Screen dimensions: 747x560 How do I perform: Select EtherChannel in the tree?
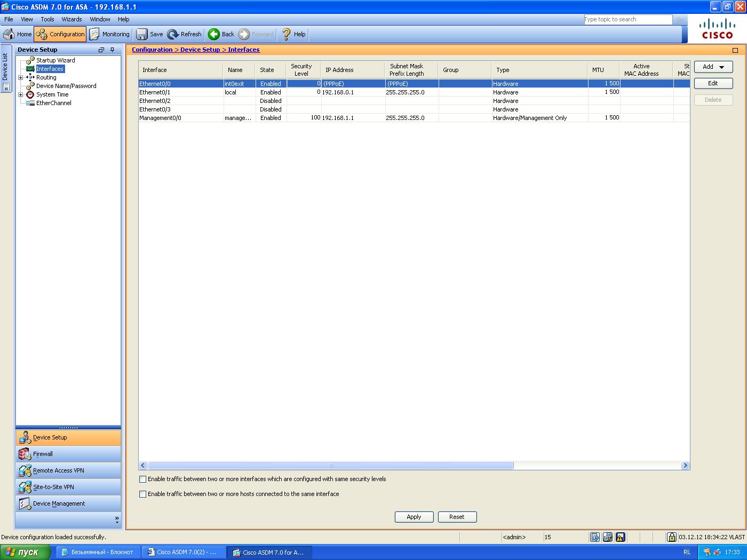click(53, 103)
